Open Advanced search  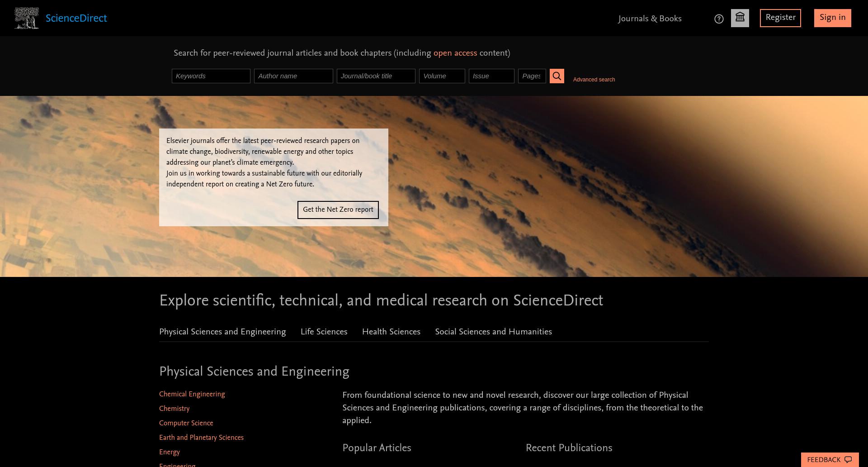pos(594,80)
